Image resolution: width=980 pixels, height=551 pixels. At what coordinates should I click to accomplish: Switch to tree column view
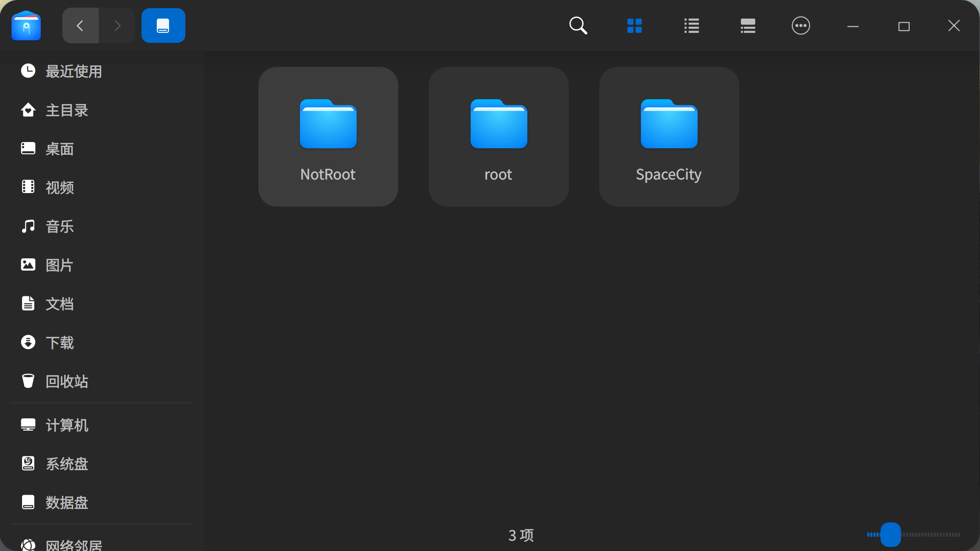click(748, 26)
